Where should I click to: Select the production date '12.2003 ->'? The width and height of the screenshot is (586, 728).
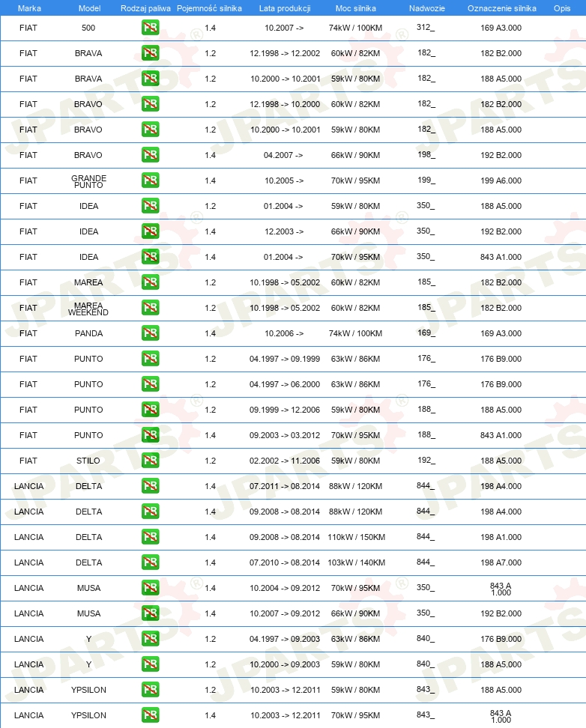(x=284, y=231)
